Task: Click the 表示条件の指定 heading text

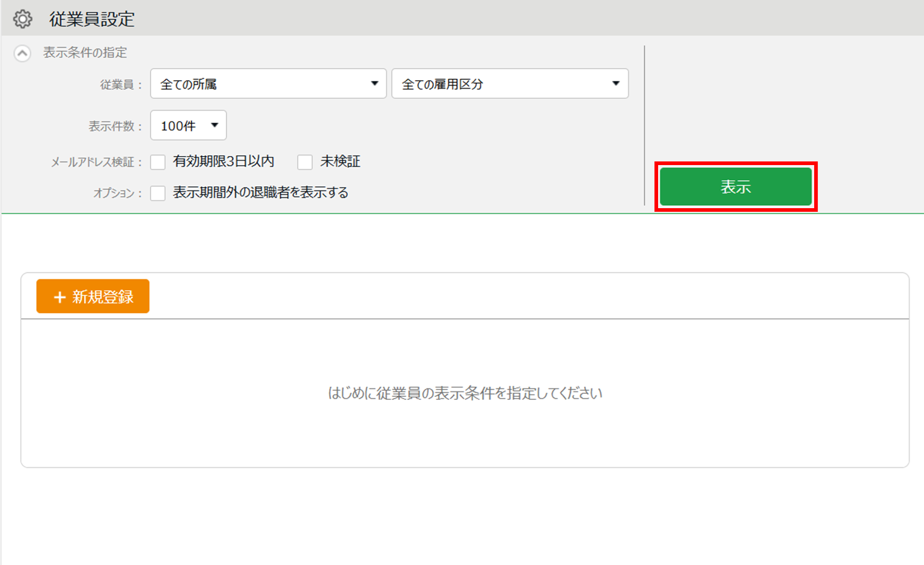Action: 85,53
